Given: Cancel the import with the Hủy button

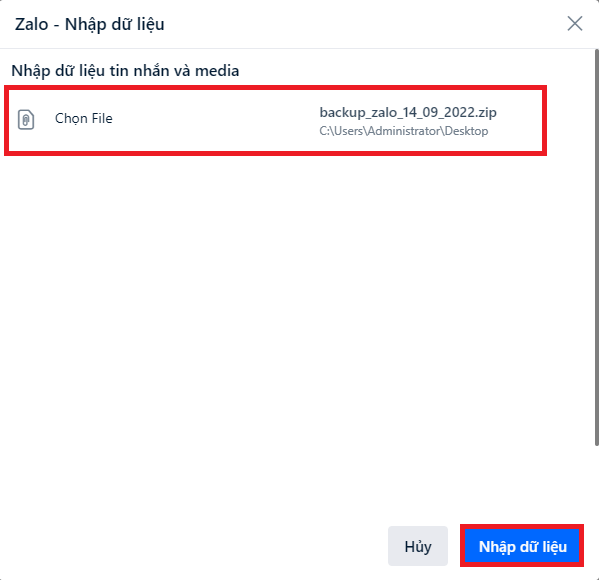Looking at the screenshot, I should 418,546.
